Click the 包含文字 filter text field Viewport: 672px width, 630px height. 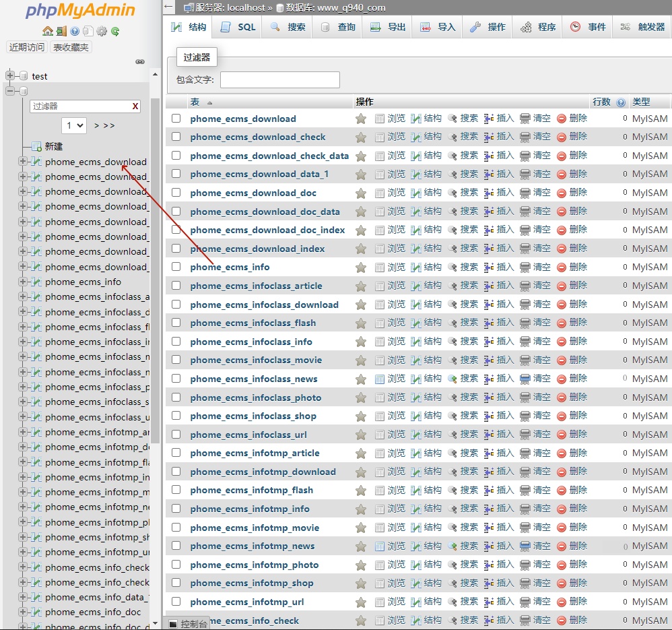(280, 80)
